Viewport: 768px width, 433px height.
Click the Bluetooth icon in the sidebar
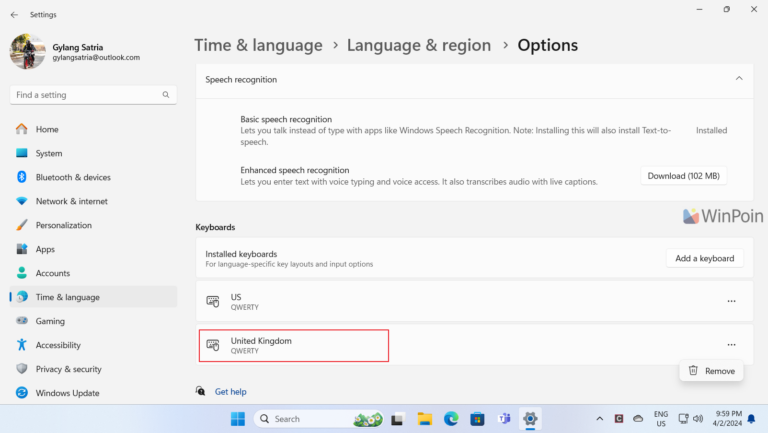[x=22, y=177]
